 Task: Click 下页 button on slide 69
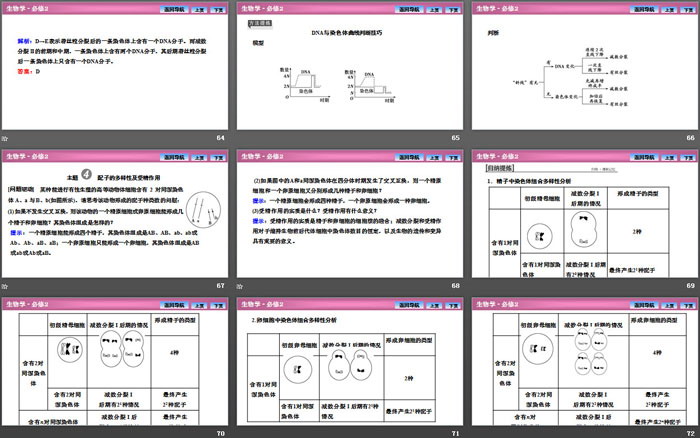(688, 157)
